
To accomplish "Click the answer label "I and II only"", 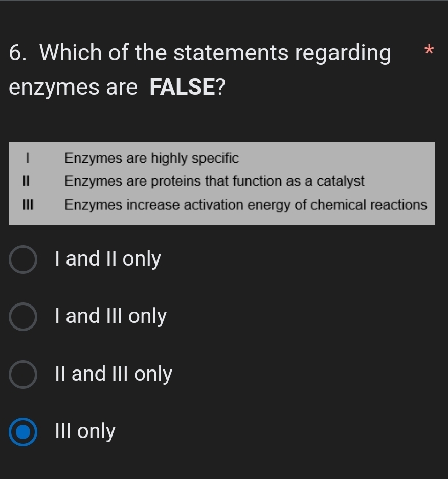I will point(108,258).
